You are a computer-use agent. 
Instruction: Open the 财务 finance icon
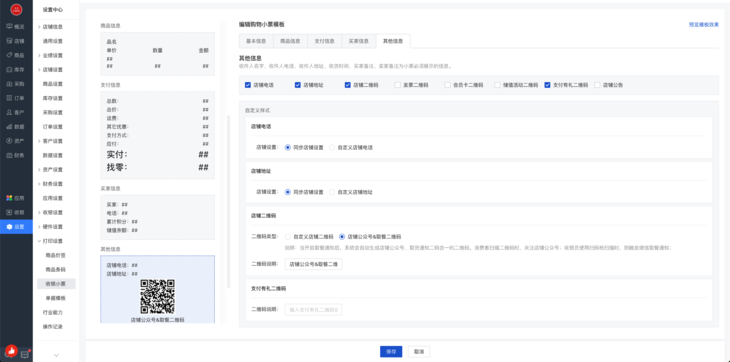pyautogui.click(x=9, y=155)
